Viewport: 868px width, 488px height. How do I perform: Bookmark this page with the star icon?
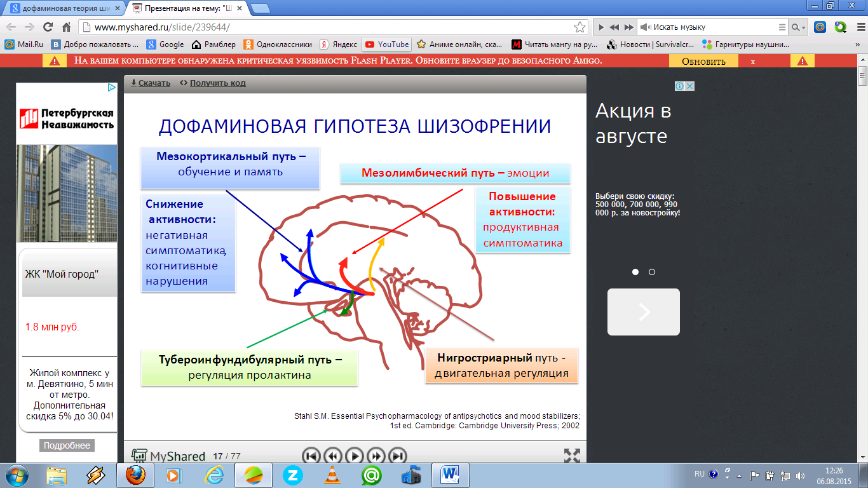click(x=580, y=27)
